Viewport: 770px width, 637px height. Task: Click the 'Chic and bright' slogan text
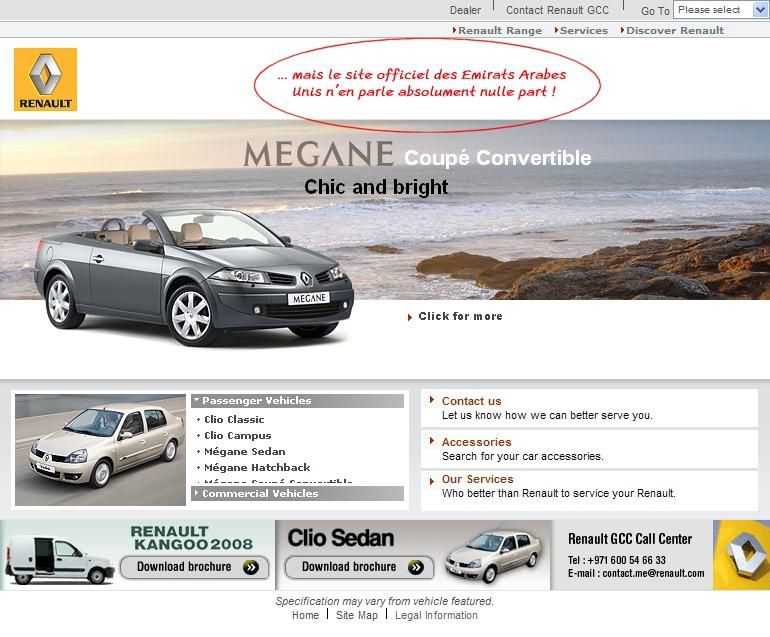click(x=376, y=187)
